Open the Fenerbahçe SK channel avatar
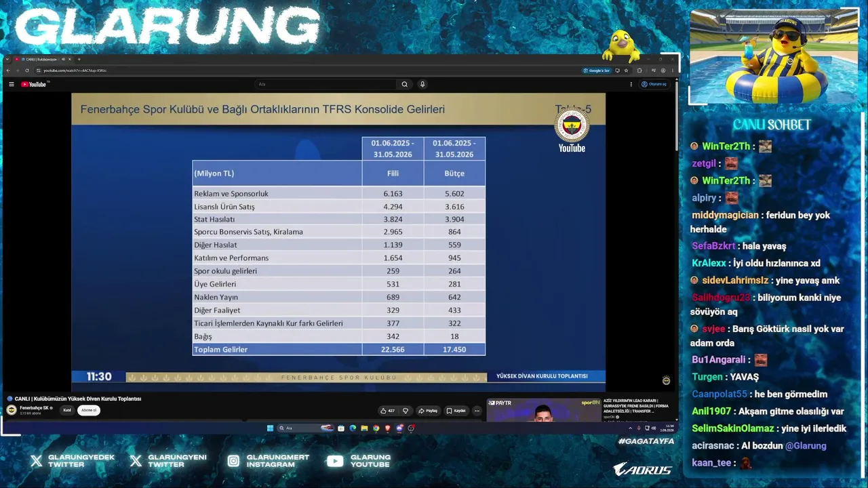The height and width of the screenshot is (488, 868). pyautogui.click(x=12, y=410)
